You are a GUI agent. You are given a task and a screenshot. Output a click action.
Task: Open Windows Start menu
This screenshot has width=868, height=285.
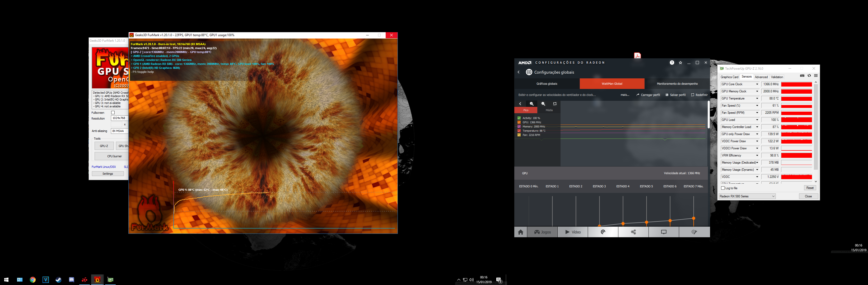pos(6,280)
